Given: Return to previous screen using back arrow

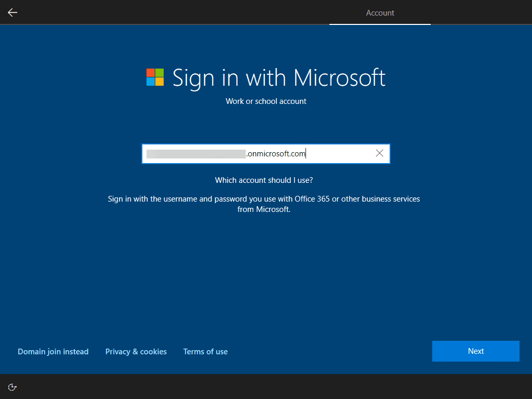Looking at the screenshot, I should point(11,12).
